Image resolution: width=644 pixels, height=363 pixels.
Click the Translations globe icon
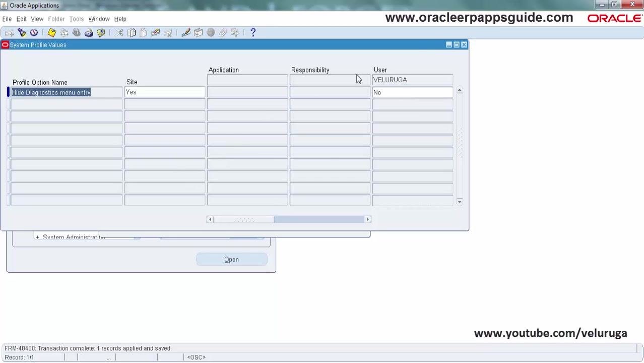pos(211,33)
